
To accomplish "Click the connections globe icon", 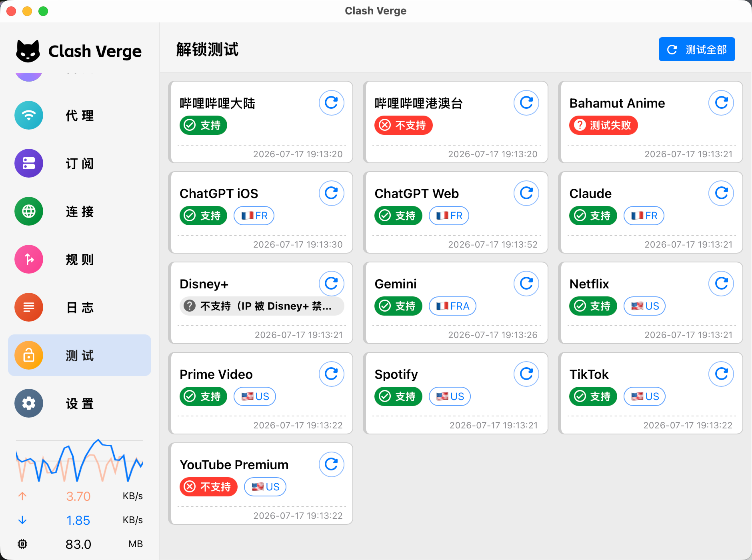I will pyautogui.click(x=29, y=212).
